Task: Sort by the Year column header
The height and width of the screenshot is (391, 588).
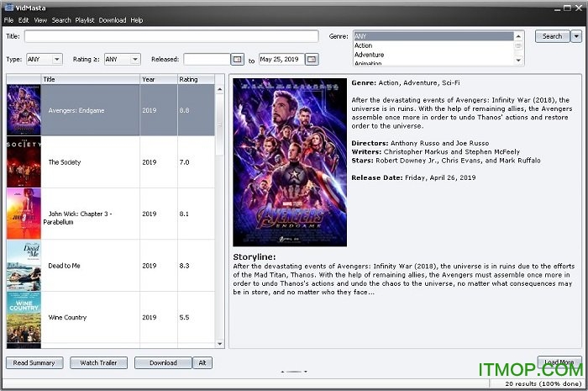Action: coord(159,79)
